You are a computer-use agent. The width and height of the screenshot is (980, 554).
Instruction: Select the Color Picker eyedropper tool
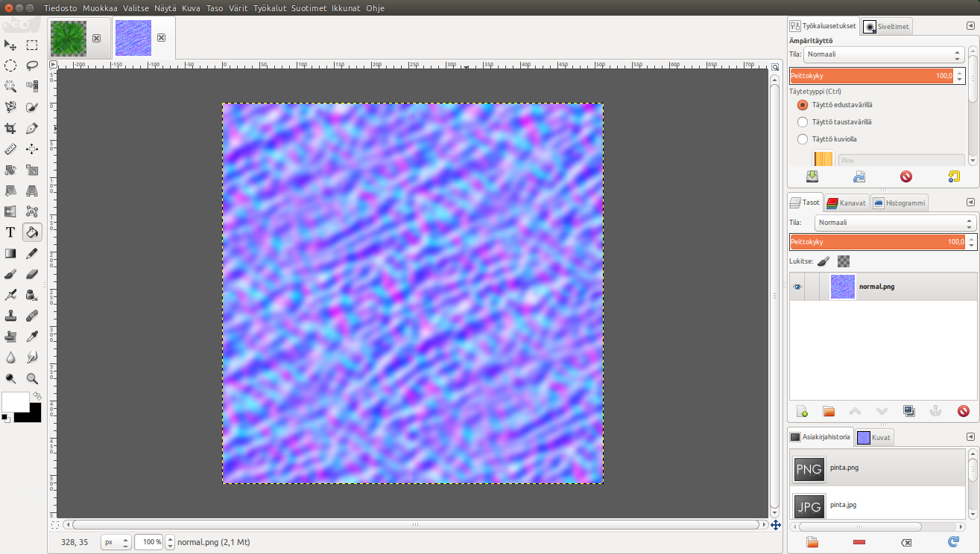(x=32, y=337)
